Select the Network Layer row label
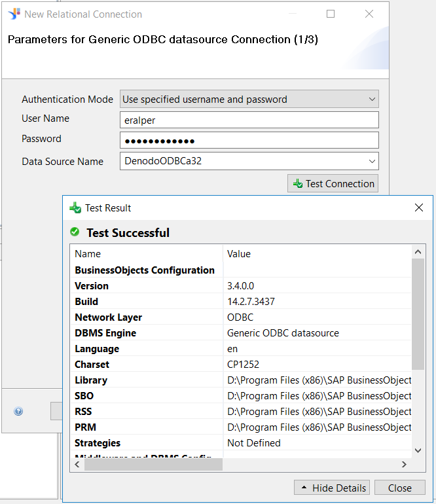 (x=109, y=317)
